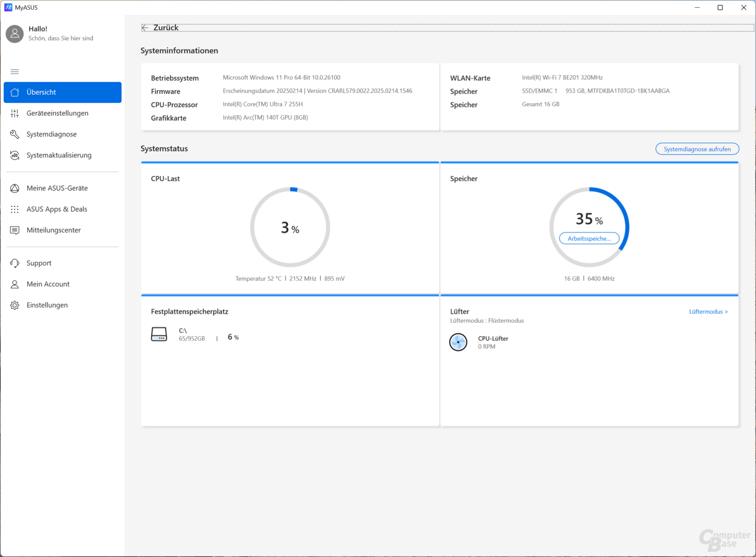
Task: Click the Geräteeinstellungen sliders icon
Action: tap(14, 113)
